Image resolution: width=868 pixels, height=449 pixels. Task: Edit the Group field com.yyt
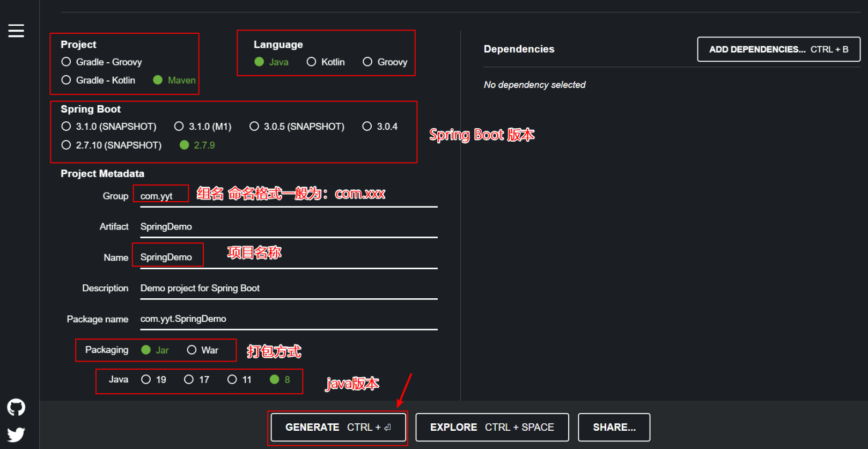pos(289,196)
